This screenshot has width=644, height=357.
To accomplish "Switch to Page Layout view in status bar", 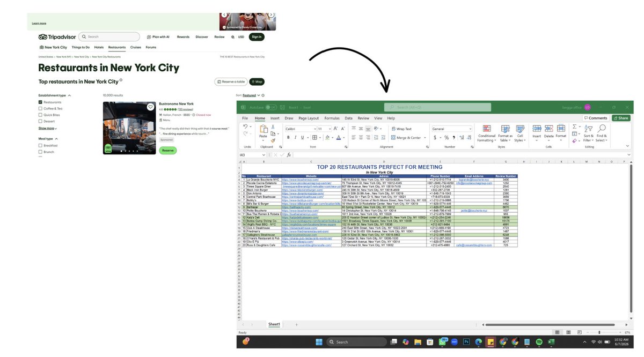I will tap(568, 332).
